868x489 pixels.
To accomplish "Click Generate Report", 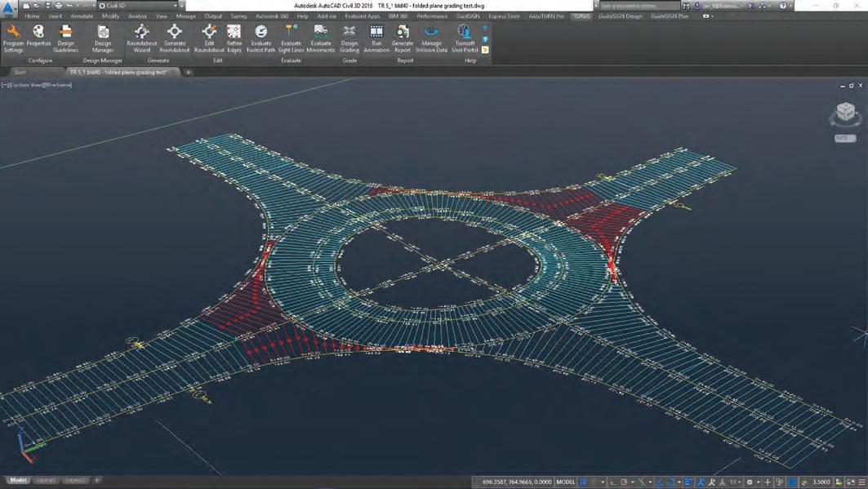I will tap(403, 38).
